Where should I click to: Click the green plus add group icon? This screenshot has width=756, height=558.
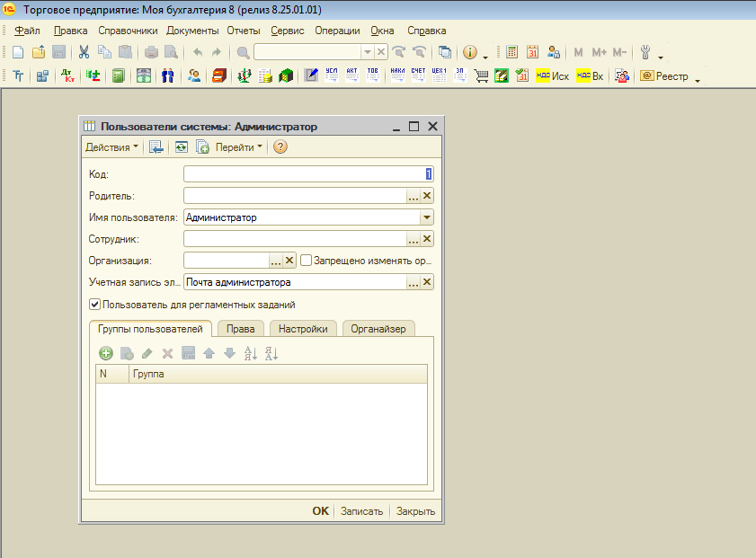tap(106, 353)
